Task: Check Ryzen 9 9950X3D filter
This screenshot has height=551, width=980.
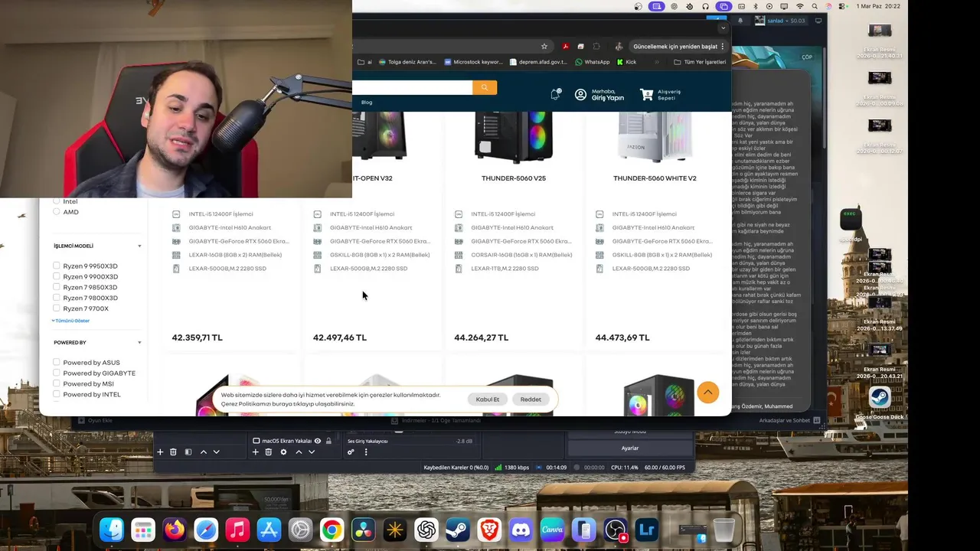Action: coord(57,266)
